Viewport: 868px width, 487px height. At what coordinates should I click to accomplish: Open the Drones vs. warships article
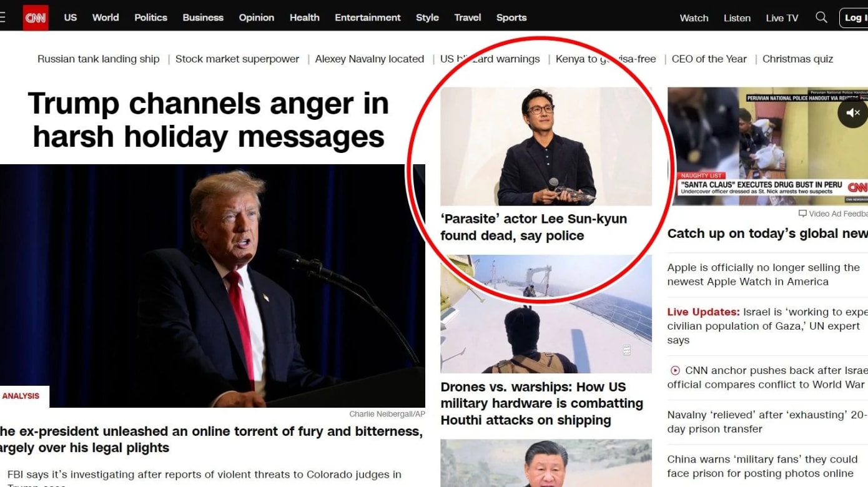[x=541, y=403]
